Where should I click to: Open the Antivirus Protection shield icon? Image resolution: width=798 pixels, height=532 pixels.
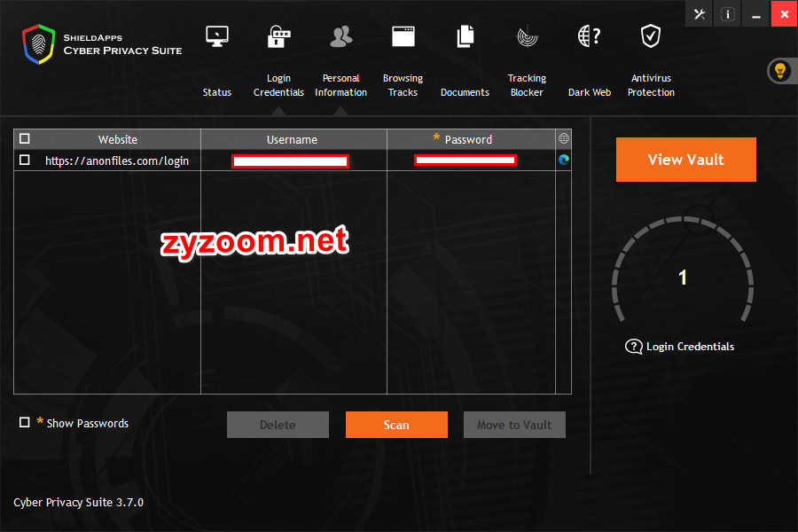pyautogui.click(x=651, y=36)
